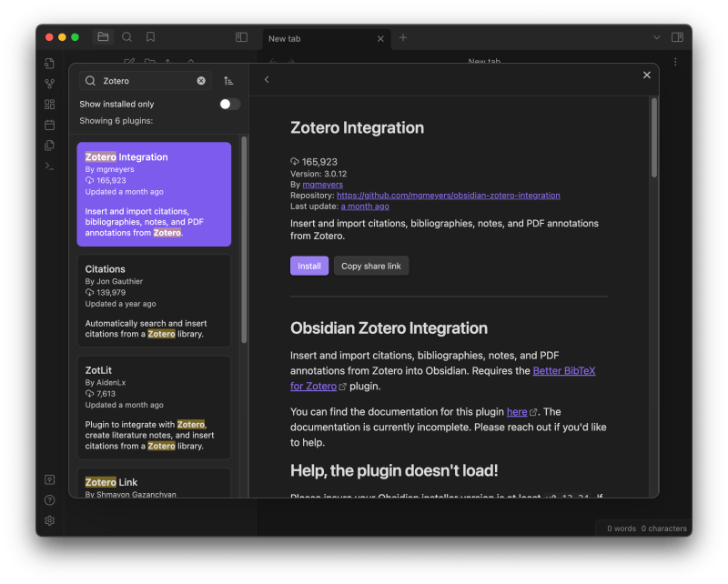Image resolution: width=728 pixels, height=584 pixels.
Task: Open the Search pane in the sidebar
Action: [126, 37]
